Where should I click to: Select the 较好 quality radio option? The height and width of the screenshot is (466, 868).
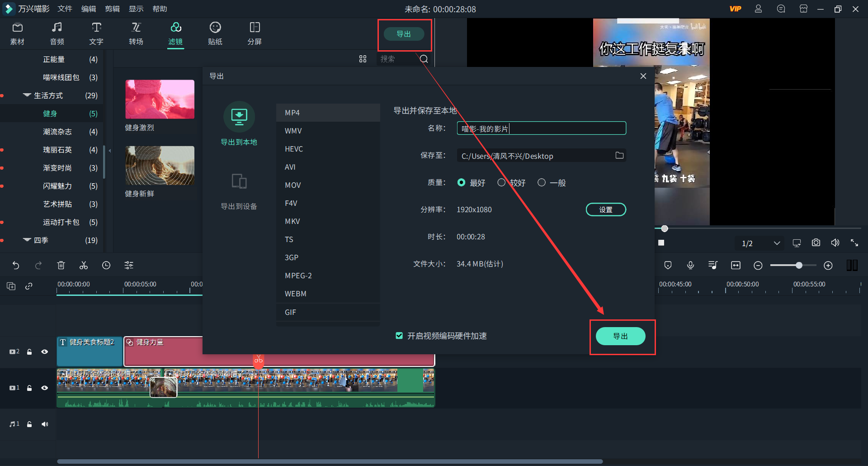(501, 183)
